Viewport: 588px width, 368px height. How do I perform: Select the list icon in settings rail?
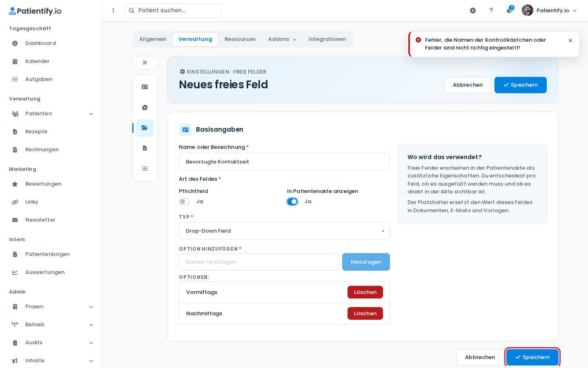point(145,168)
